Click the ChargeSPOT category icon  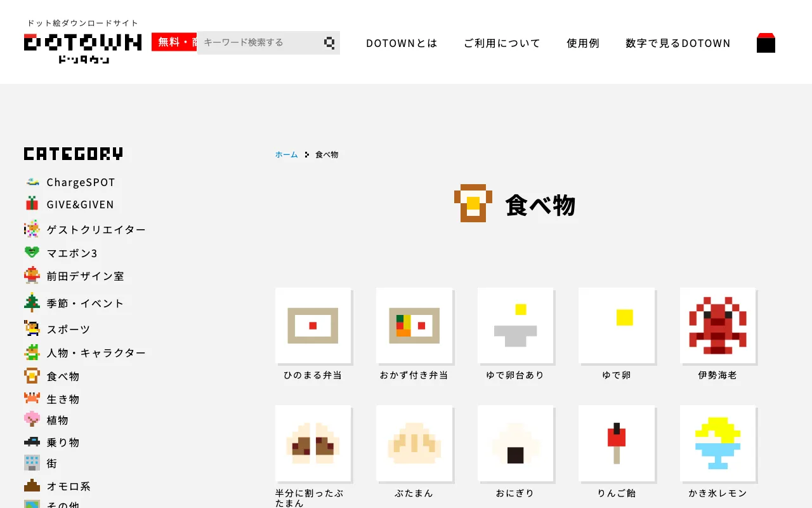(x=32, y=182)
